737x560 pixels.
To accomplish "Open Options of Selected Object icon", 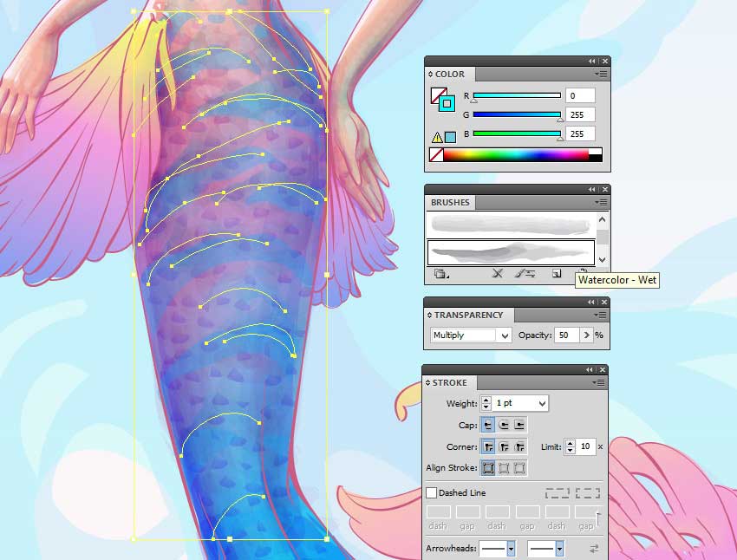I will (x=525, y=273).
